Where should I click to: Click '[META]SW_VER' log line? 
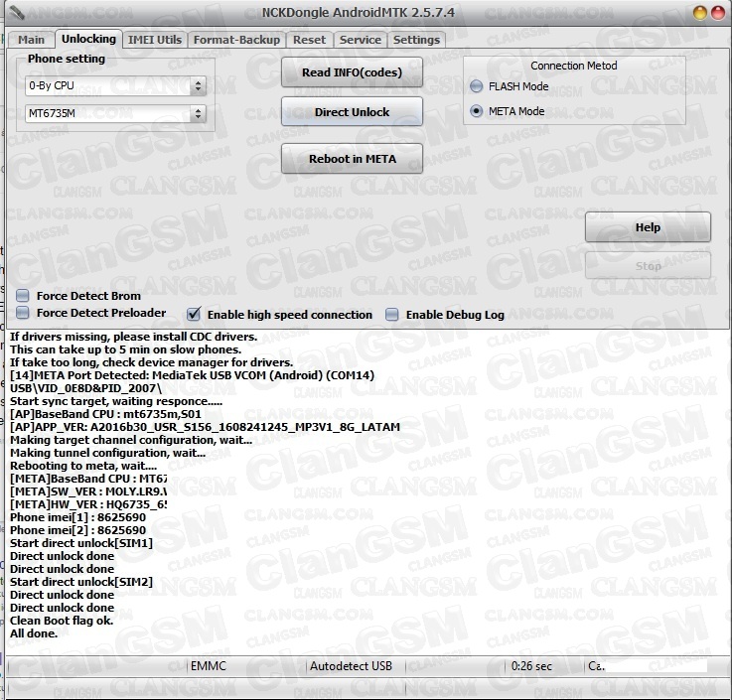pyautogui.click(x=88, y=491)
